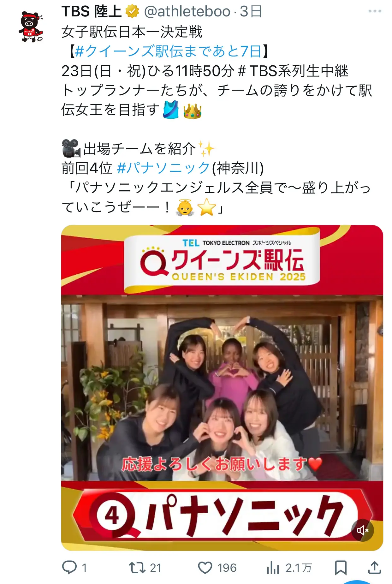Unmute the video with the speaker icon

[x=363, y=530]
